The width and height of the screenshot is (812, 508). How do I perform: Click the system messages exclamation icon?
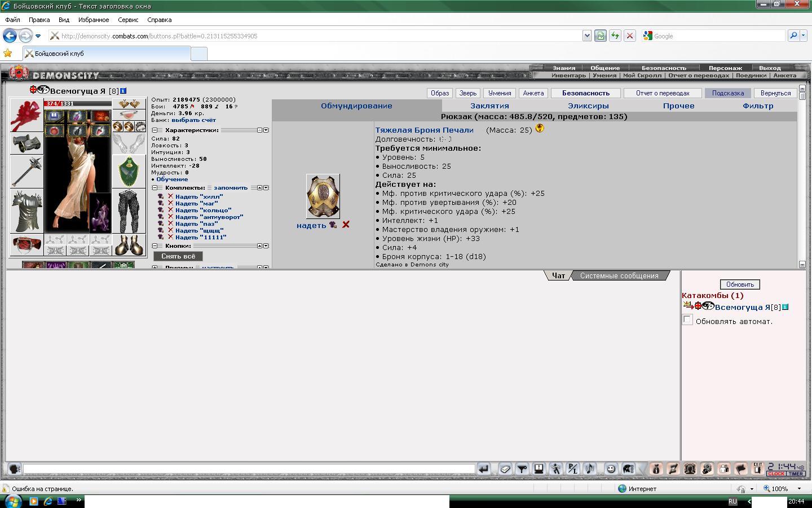coord(539,469)
